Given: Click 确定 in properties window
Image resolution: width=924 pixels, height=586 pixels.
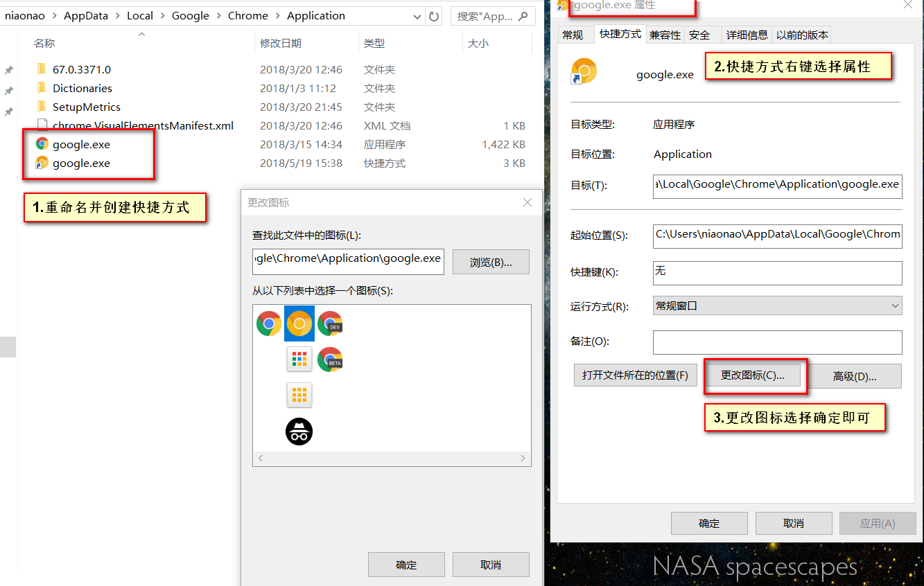Looking at the screenshot, I should [x=709, y=523].
